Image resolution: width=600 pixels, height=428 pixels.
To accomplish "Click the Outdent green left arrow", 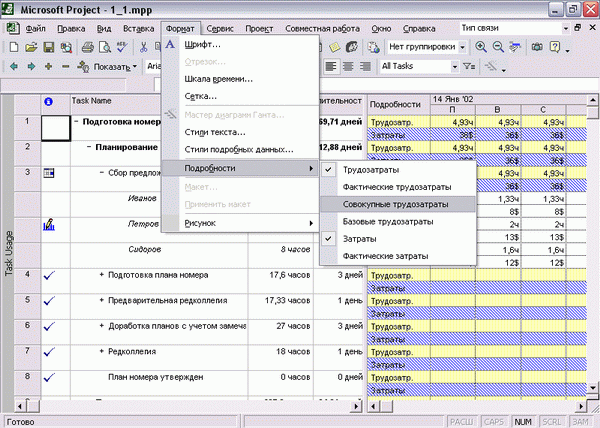I will click(x=14, y=66).
